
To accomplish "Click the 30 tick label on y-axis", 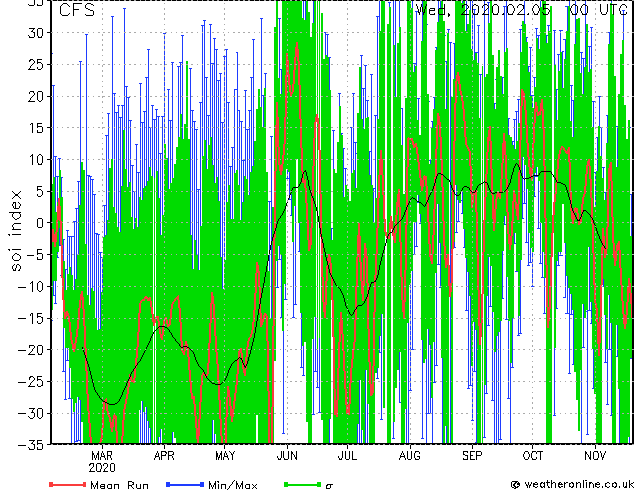I will [36, 33].
